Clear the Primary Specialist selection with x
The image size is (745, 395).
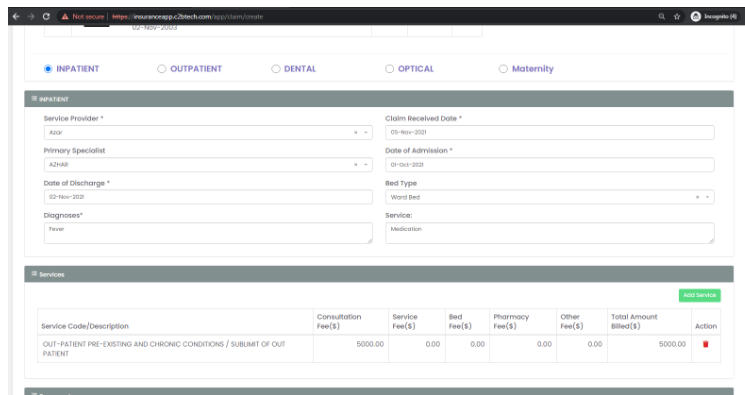click(x=355, y=165)
